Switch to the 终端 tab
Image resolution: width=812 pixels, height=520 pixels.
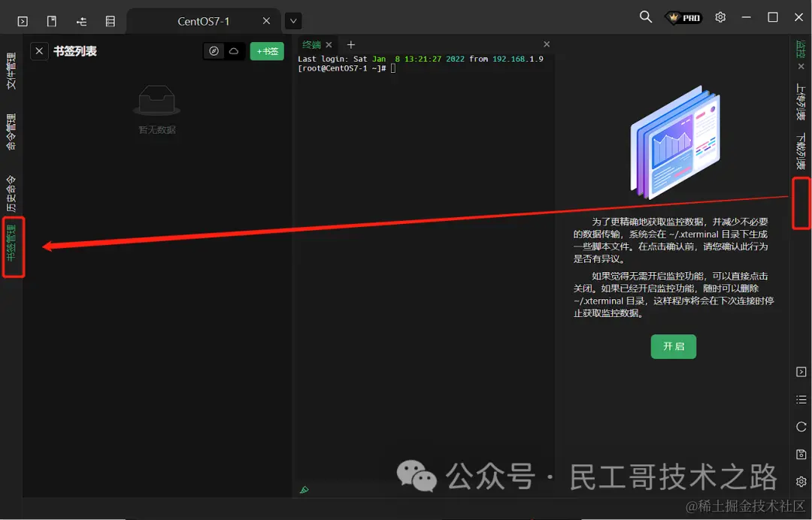pos(311,44)
